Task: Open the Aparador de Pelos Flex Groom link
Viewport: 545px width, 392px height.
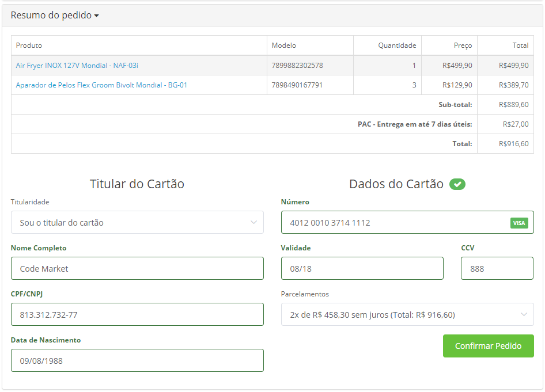Action: coord(101,85)
